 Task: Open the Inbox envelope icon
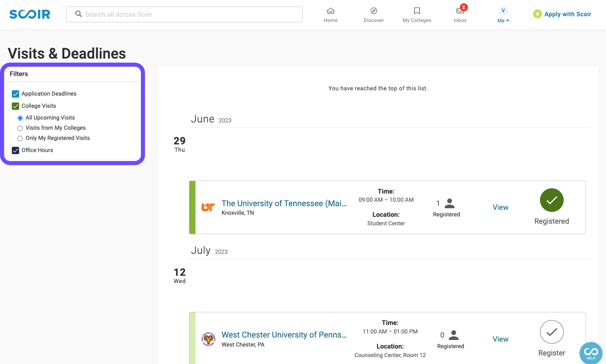(x=460, y=11)
